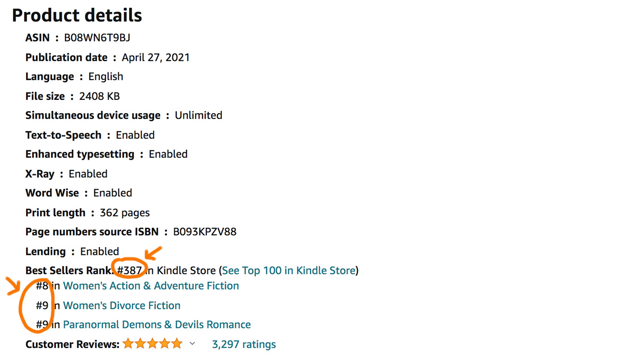The width and height of the screenshot is (644, 363).
Task: Click the 362 pages print length value
Action: [125, 213]
